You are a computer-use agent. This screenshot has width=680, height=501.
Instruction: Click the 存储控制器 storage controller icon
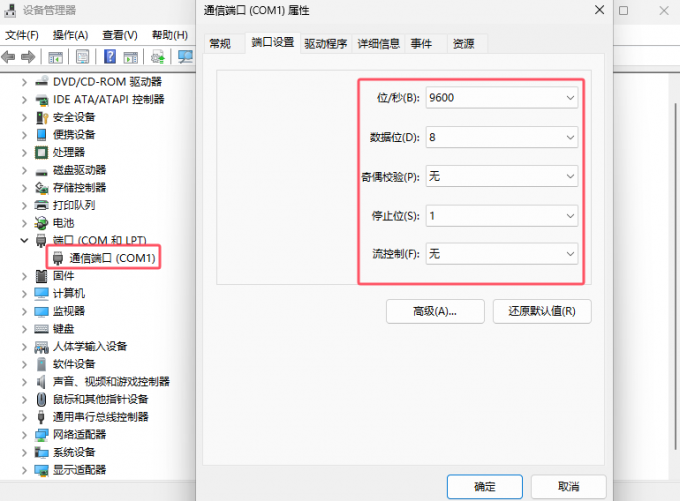pyautogui.click(x=41, y=188)
